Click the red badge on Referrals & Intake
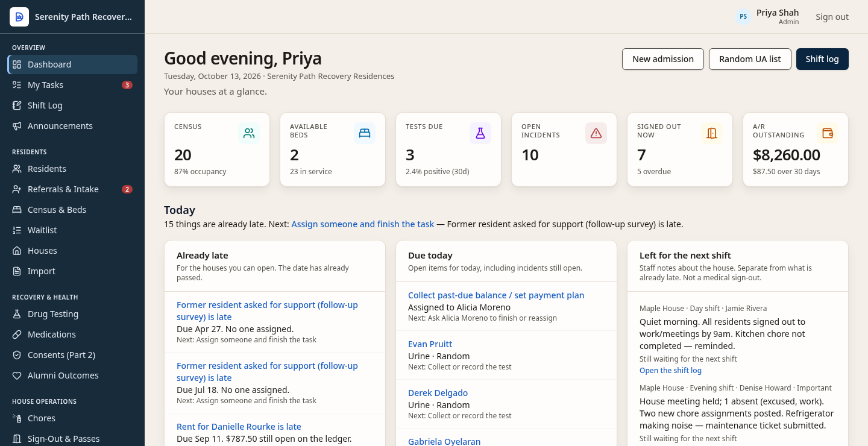This screenshot has width=868, height=446. point(127,189)
